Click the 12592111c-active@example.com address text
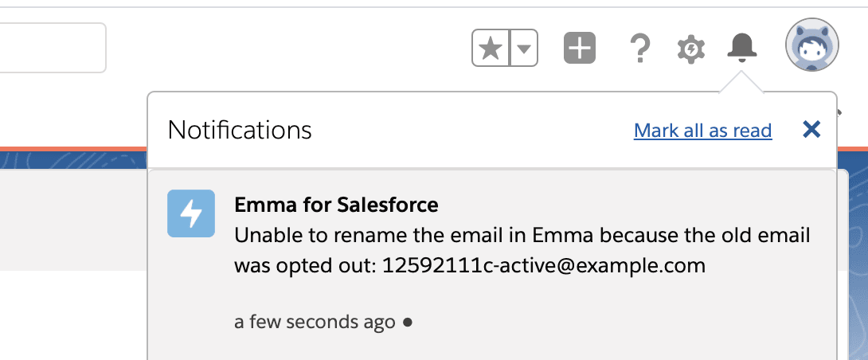The width and height of the screenshot is (868, 360). pos(544,266)
